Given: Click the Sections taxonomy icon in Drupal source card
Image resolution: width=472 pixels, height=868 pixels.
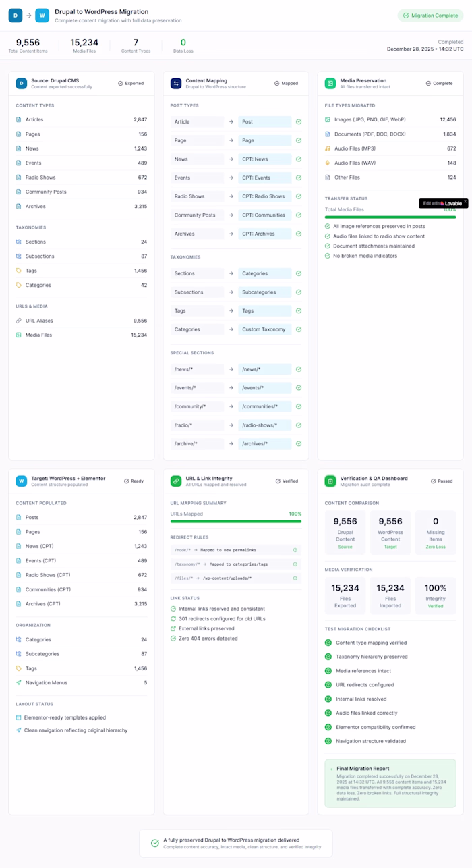Looking at the screenshot, I should (x=19, y=242).
